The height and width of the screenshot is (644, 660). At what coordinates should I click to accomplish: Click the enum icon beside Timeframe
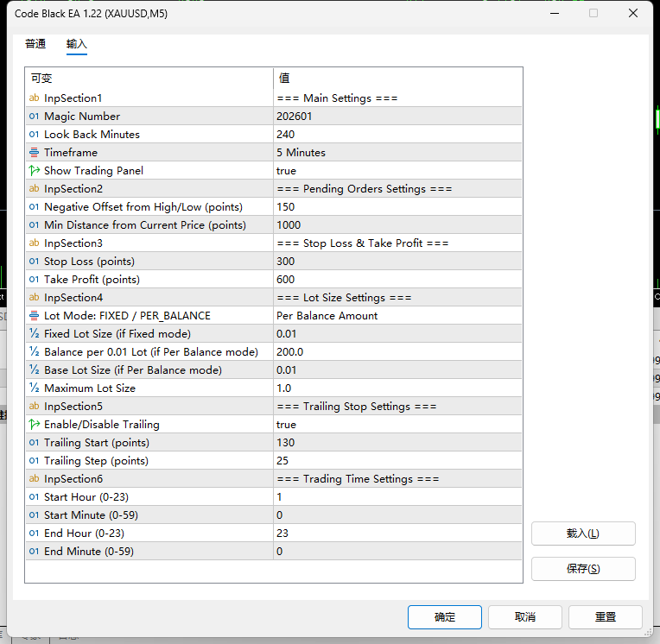(34, 152)
